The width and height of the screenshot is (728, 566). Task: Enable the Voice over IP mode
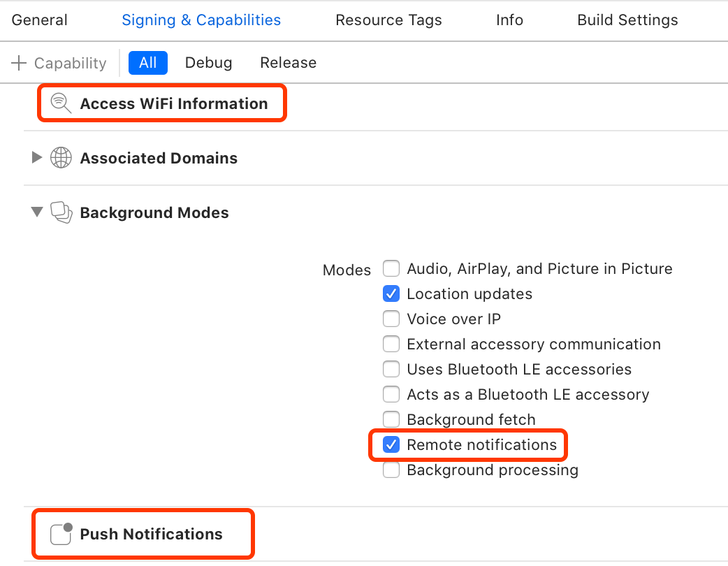pos(391,319)
